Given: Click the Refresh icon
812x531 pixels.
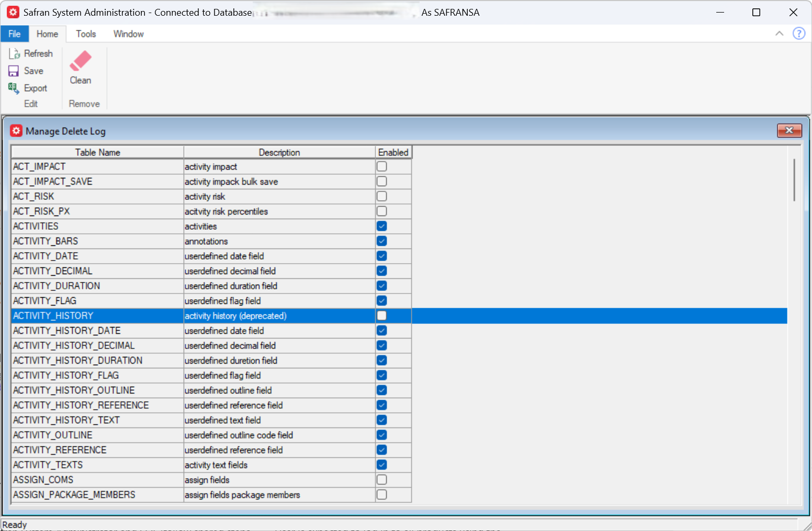Looking at the screenshot, I should pyautogui.click(x=14, y=53).
